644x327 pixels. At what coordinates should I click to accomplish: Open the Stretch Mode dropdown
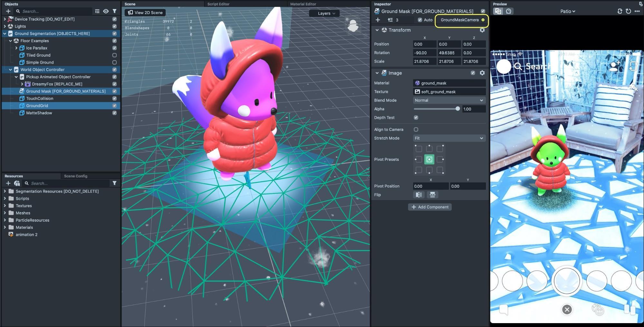tap(449, 138)
